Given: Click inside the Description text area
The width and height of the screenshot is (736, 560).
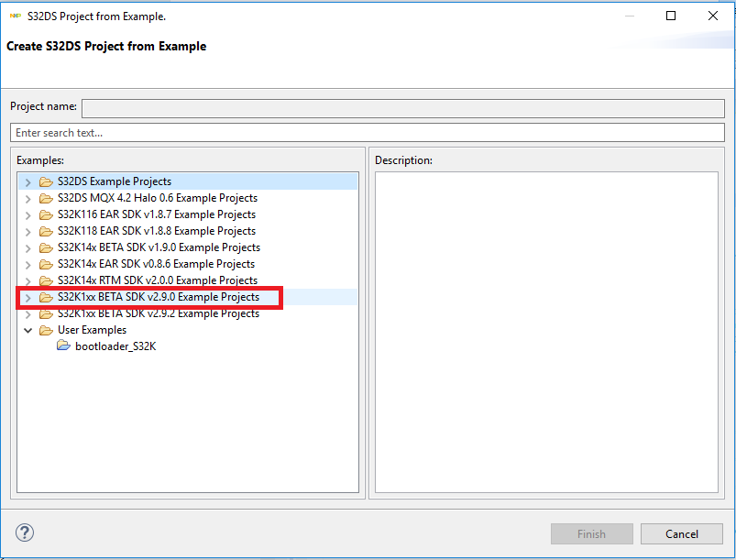Looking at the screenshot, I should (546, 332).
